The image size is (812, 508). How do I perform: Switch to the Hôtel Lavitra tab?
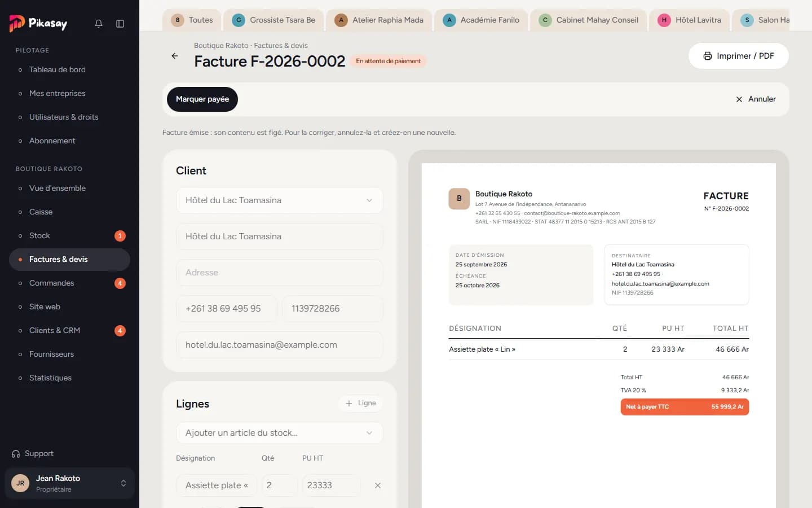[690, 20]
